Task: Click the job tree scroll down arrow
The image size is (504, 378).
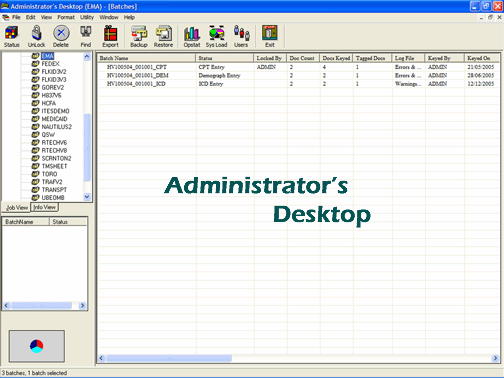Action: pos(87,197)
